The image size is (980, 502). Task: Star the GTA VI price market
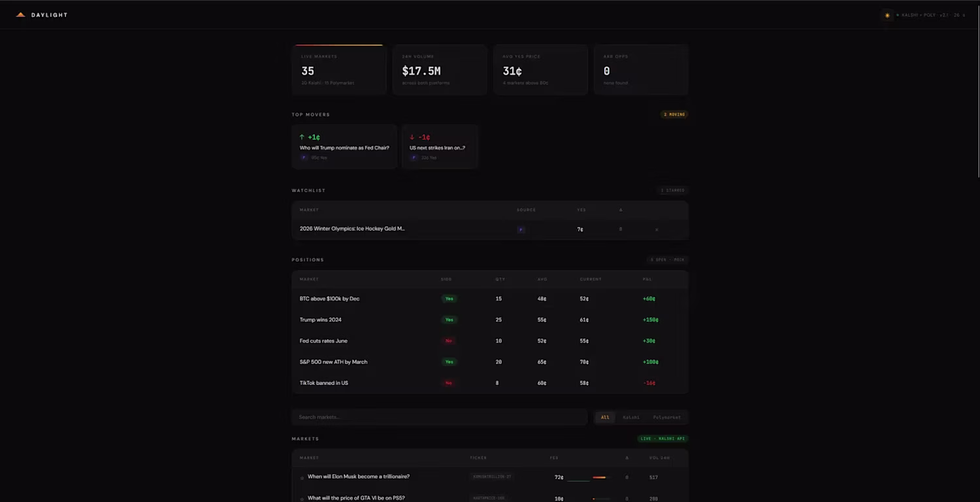[302, 499]
